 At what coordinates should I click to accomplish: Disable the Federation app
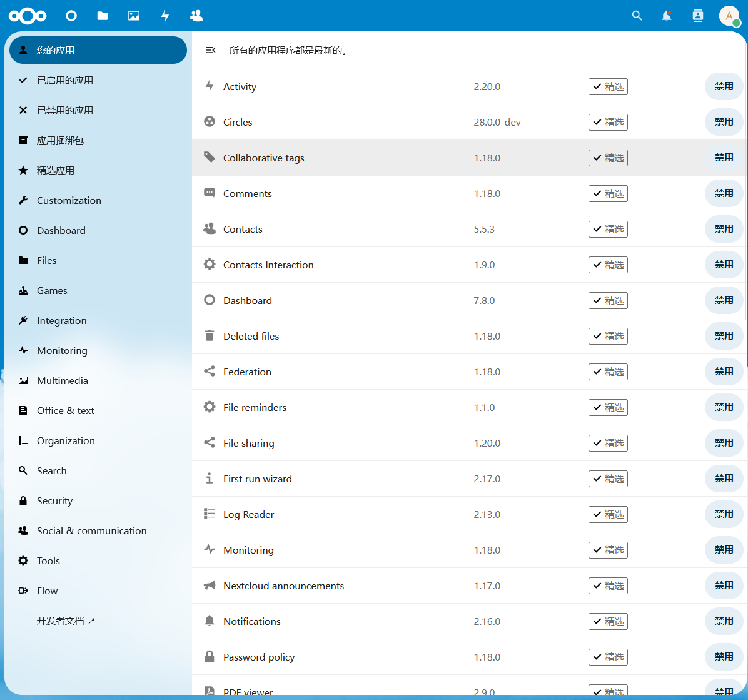[x=724, y=372]
